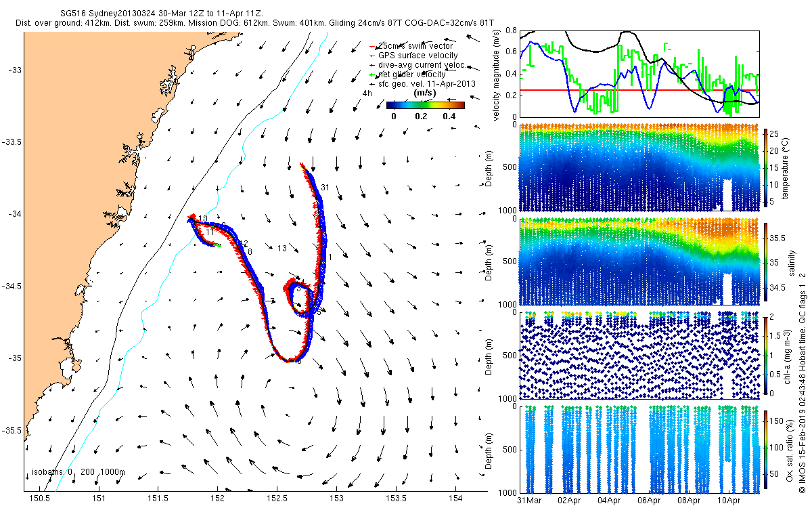The image size is (812, 508).
Task: Click the '151' longitude tick label
Action: 99,499
